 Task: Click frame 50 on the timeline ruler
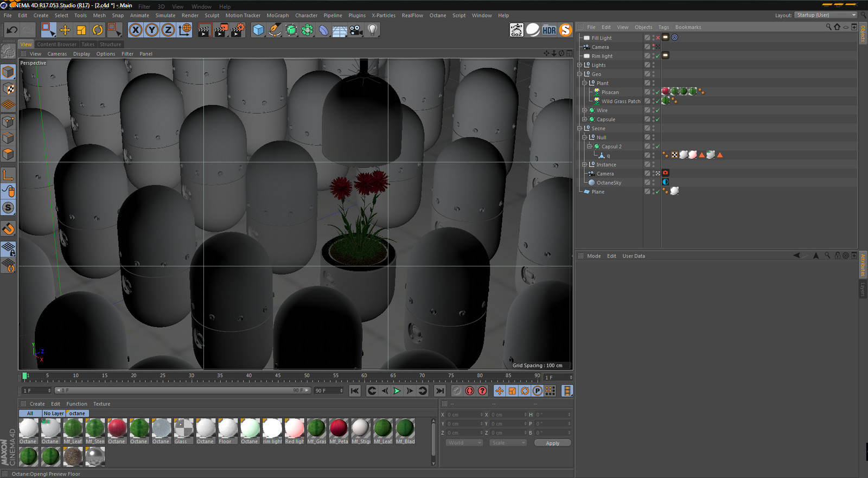point(307,376)
